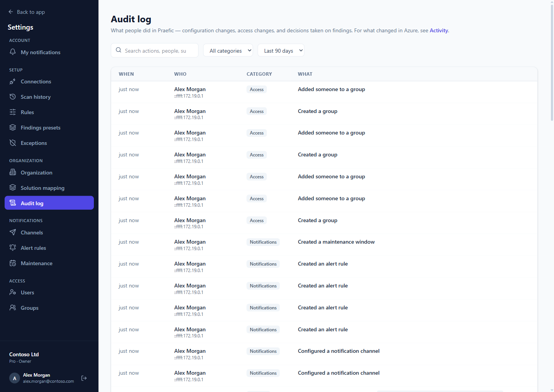Select 'Created a maintenance window' entry

click(324, 245)
